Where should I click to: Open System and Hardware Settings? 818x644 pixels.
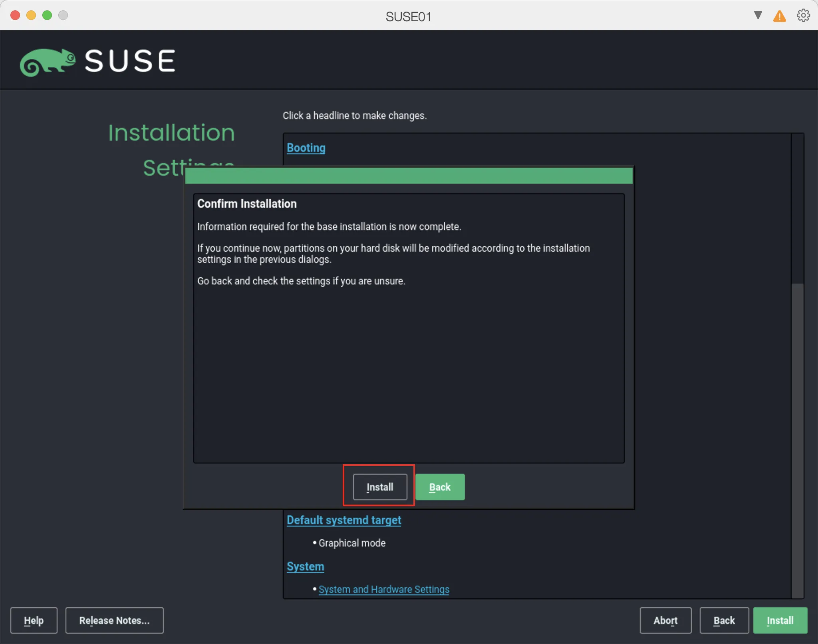(x=383, y=589)
